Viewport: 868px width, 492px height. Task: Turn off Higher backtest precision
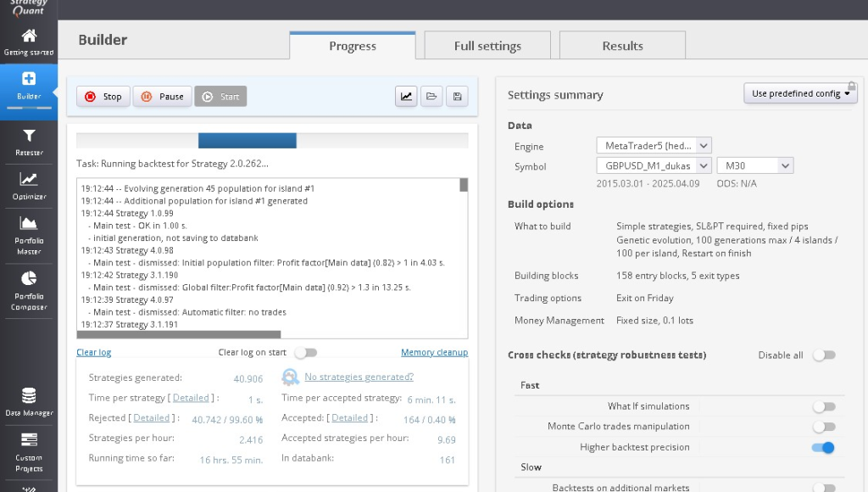tap(823, 448)
